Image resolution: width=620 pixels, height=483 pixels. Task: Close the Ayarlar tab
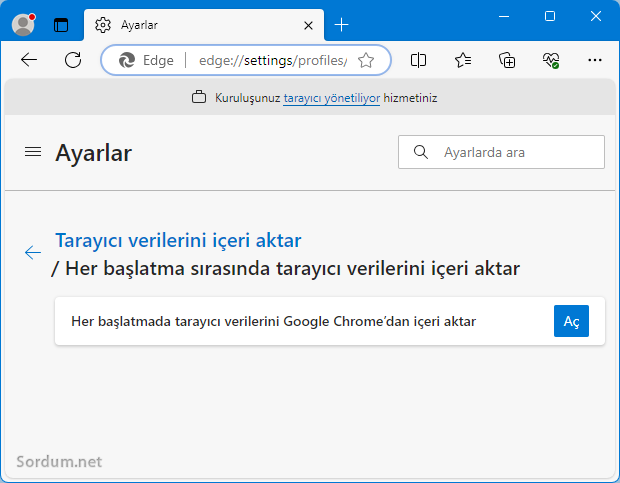310,25
